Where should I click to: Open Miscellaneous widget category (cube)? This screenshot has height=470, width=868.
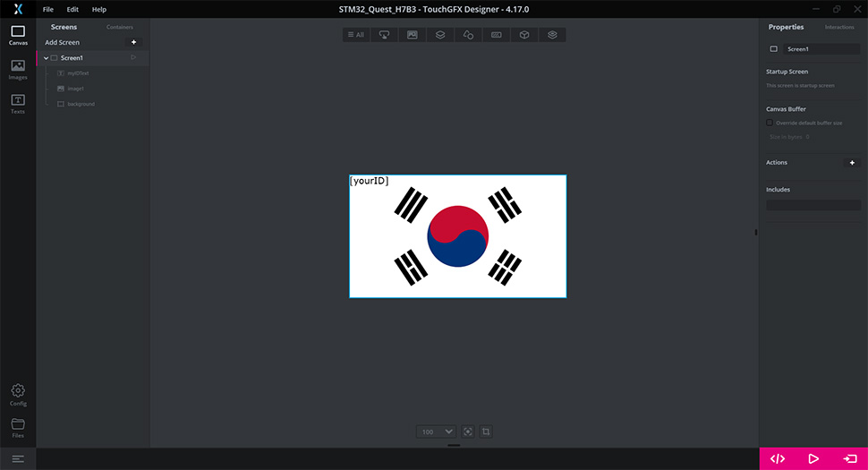tap(524, 35)
